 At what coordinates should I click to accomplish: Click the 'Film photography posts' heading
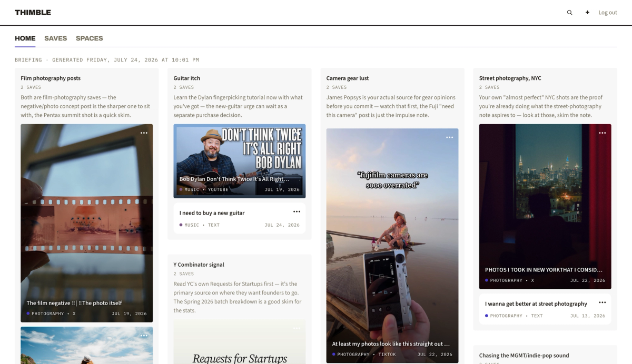pos(51,78)
